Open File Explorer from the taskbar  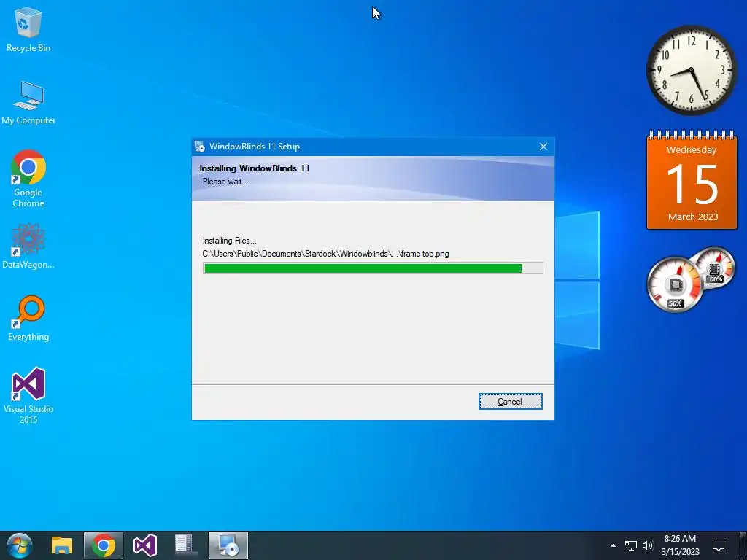click(62, 545)
